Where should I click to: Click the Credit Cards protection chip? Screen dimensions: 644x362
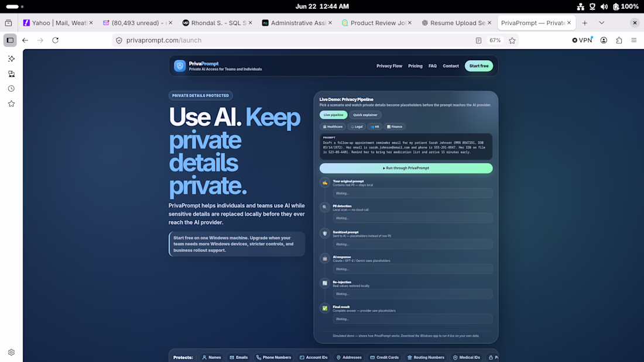coord(385,357)
